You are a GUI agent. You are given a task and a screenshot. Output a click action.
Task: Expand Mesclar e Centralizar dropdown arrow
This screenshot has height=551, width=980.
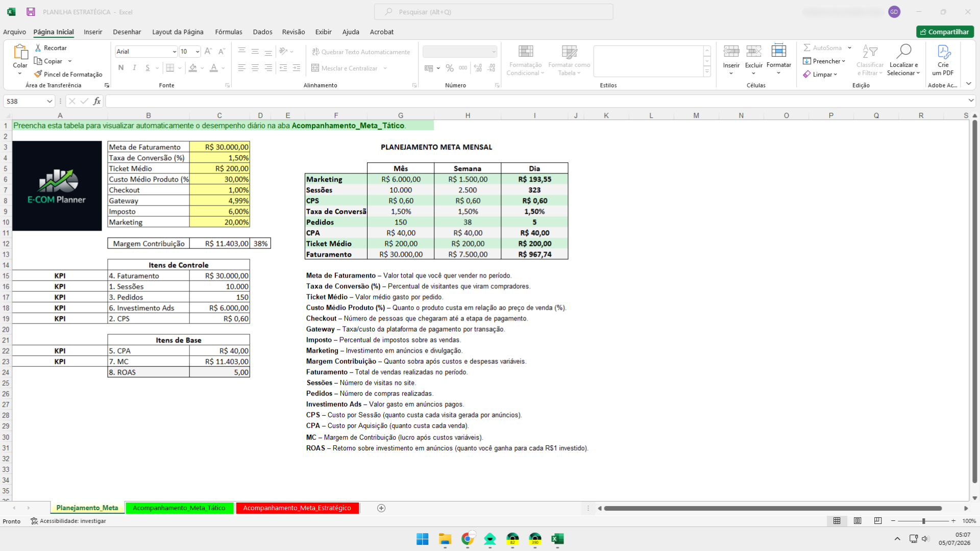point(385,68)
